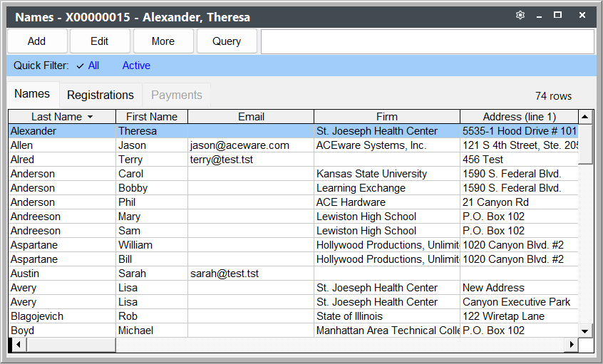Select the Boyd last name cell
603x364 pixels.
click(x=62, y=331)
